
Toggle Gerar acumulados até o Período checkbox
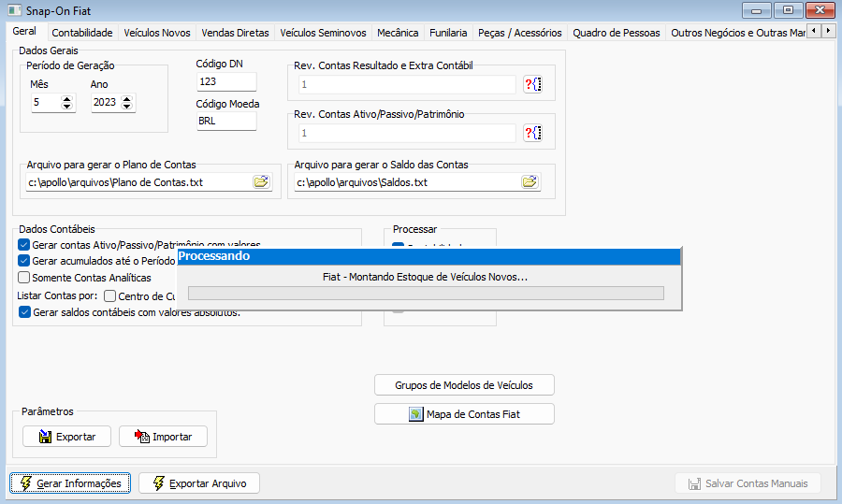click(23, 261)
